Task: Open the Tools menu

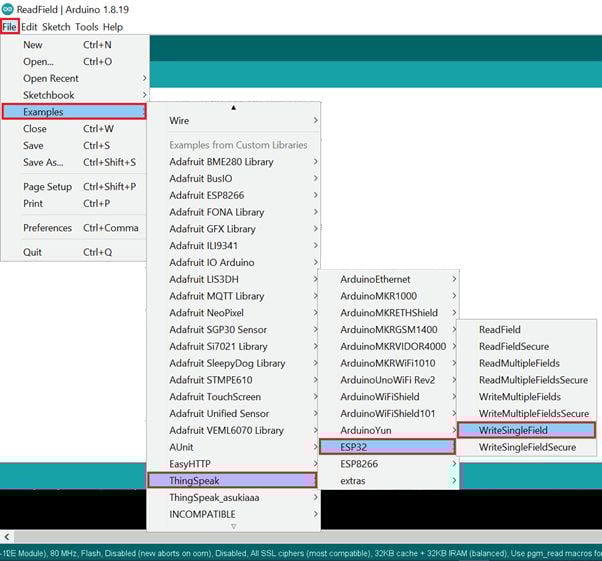Action: click(87, 27)
